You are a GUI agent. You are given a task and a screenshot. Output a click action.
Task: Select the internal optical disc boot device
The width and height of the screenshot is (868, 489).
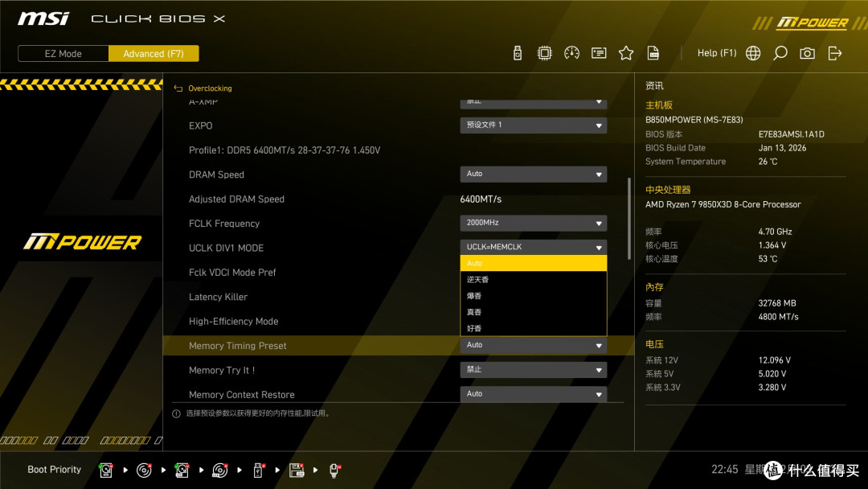click(x=144, y=471)
